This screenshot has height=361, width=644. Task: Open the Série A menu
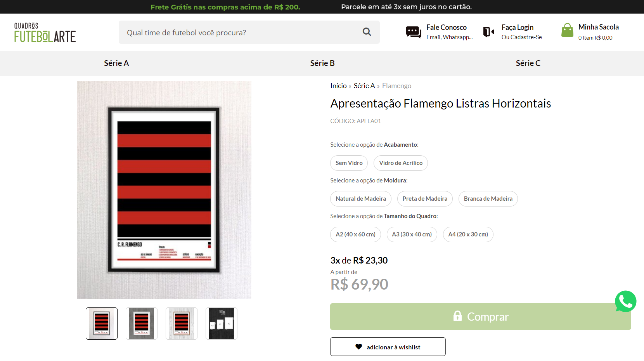click(116, 63)
